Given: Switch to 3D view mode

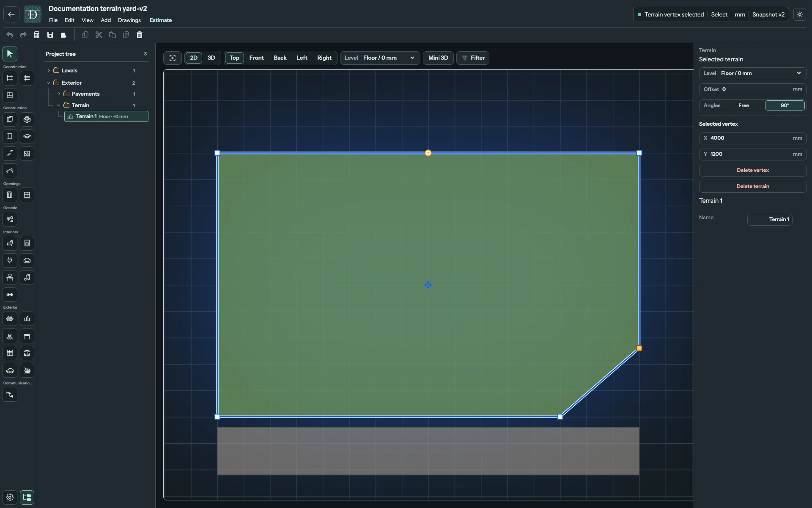Looking at the screenshot, I should (x=211, y=58).
